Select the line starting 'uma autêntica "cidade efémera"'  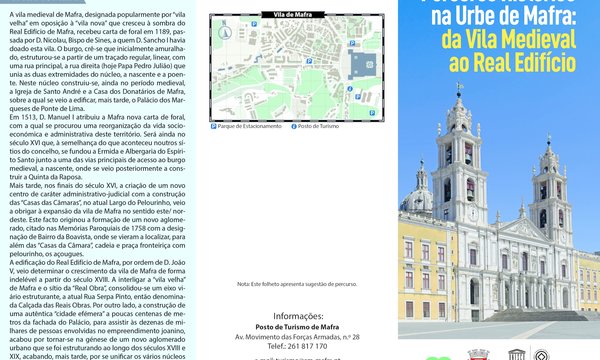[97, 314]
